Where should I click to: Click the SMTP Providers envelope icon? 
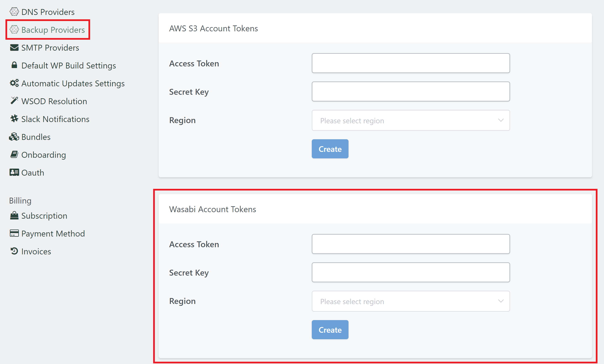[14, 47]
